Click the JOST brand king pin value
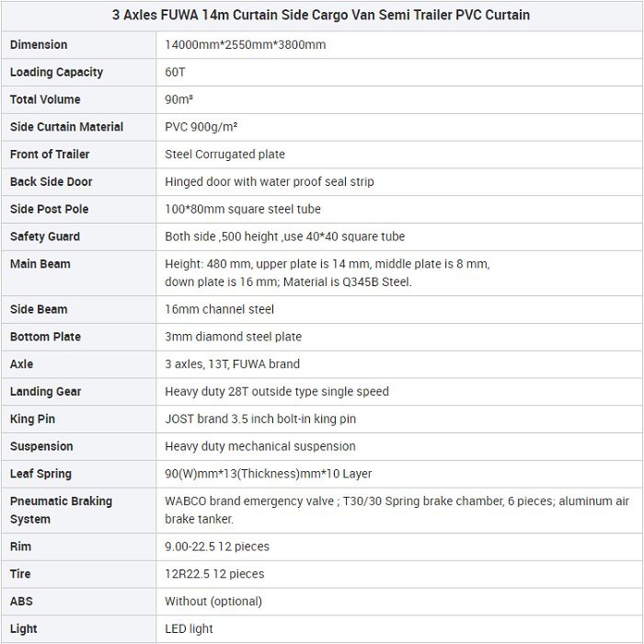The width and height of the screenshot is (644, 644). [x=260, y=419]
